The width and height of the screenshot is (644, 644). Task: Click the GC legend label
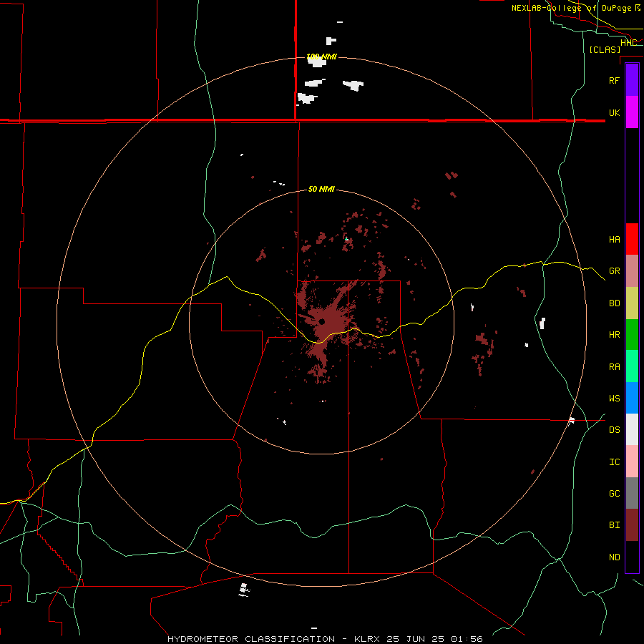point(614,494)
